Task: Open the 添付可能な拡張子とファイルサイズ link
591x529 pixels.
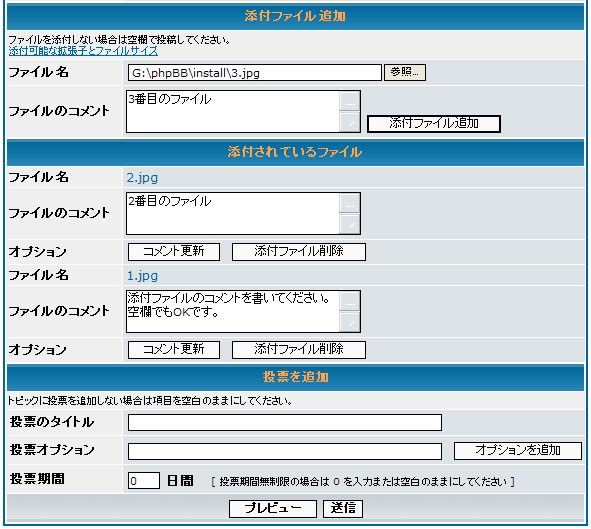Action: tap(83, 51)
